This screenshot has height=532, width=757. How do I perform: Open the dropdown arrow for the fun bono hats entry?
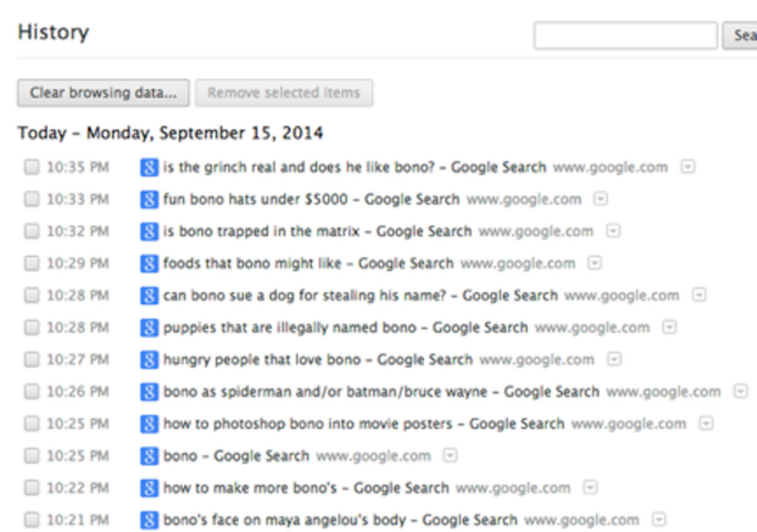point(600,199)
